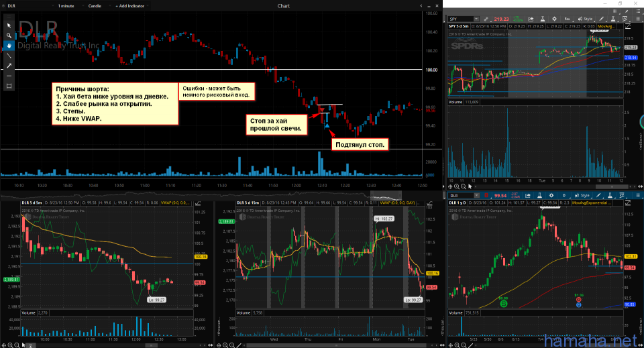Click the Hi: 102.27 bubble on 15m chart
Image resolution: width=644 pixels, height=348 pixels.
point(384,219)
